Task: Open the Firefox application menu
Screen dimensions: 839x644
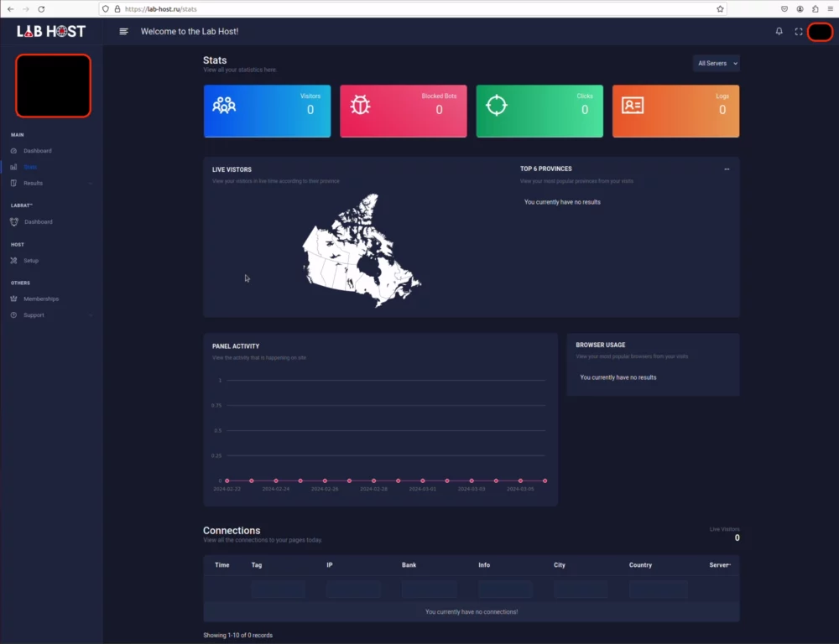Action: tap(830, 9)
